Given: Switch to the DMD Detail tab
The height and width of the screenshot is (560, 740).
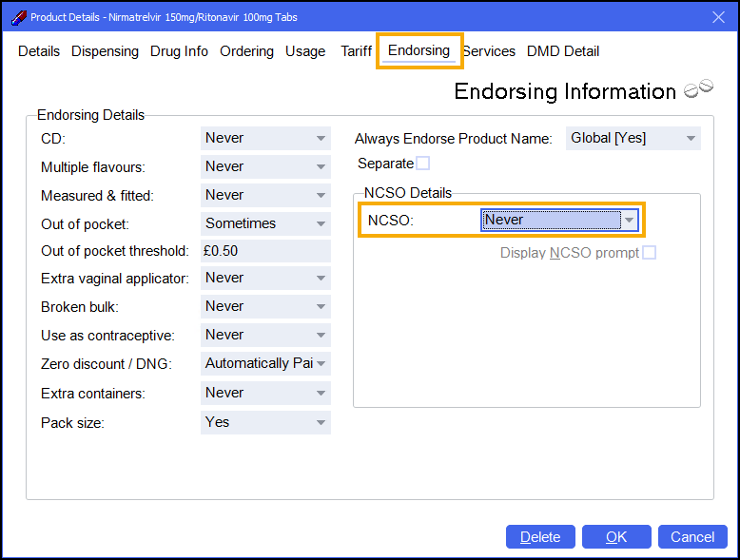Looking at the screenshot, I should point(563,51).
